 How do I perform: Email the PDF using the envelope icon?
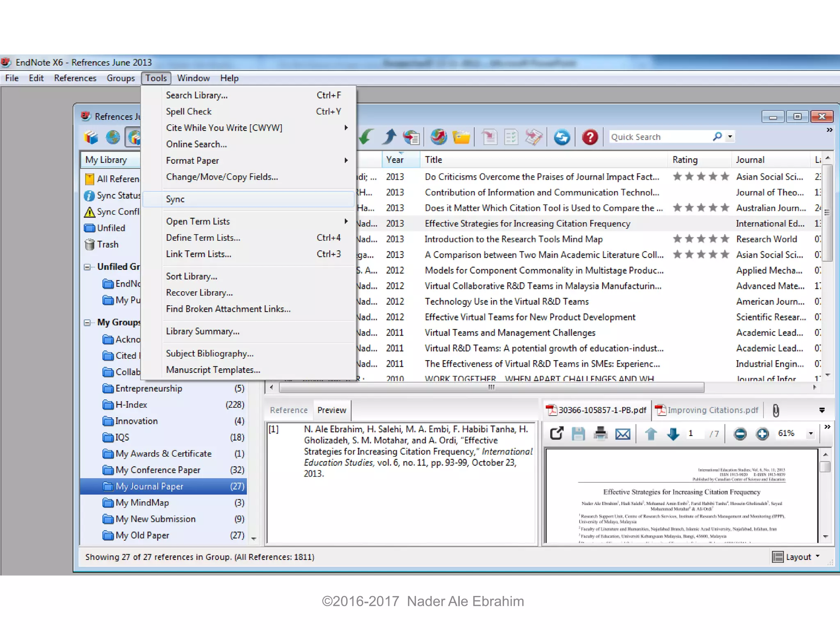point(623,434)
